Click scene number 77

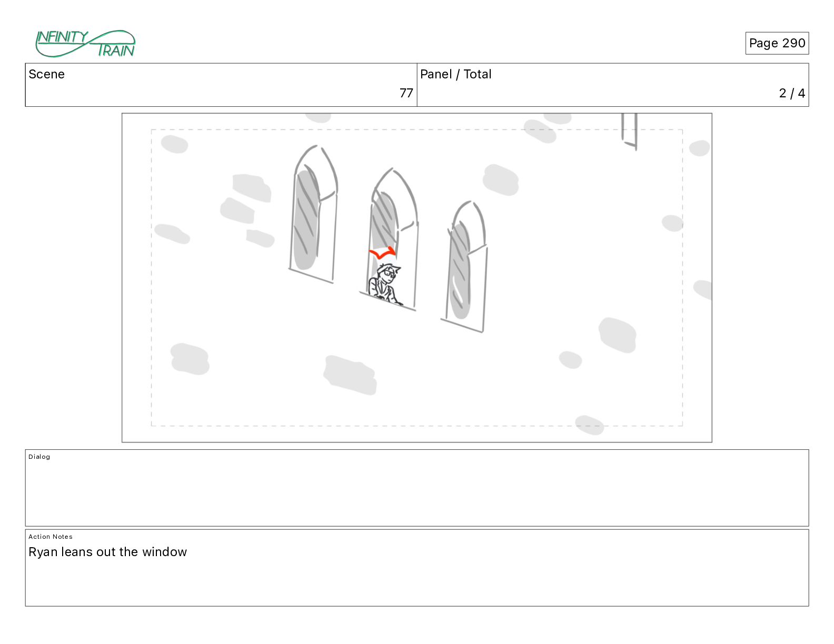406,93
